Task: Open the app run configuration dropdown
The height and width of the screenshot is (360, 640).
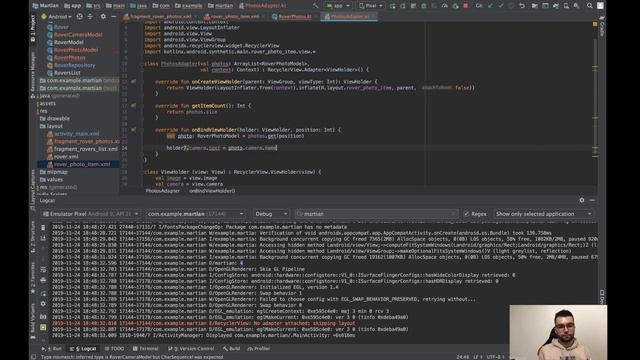Action: (x=337, y=6)
